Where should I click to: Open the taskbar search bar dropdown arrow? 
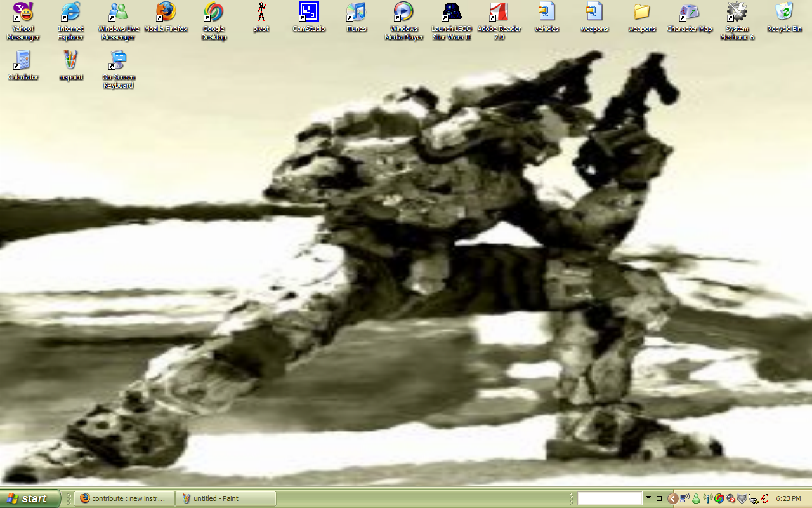pyautogui.click(x=648, y=498)
